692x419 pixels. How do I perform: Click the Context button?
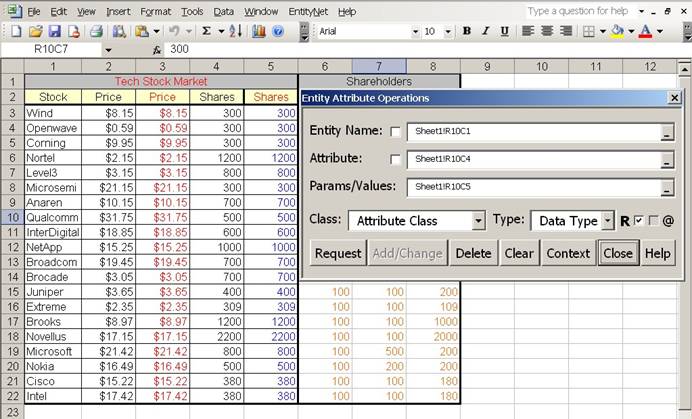coord(568,253)
